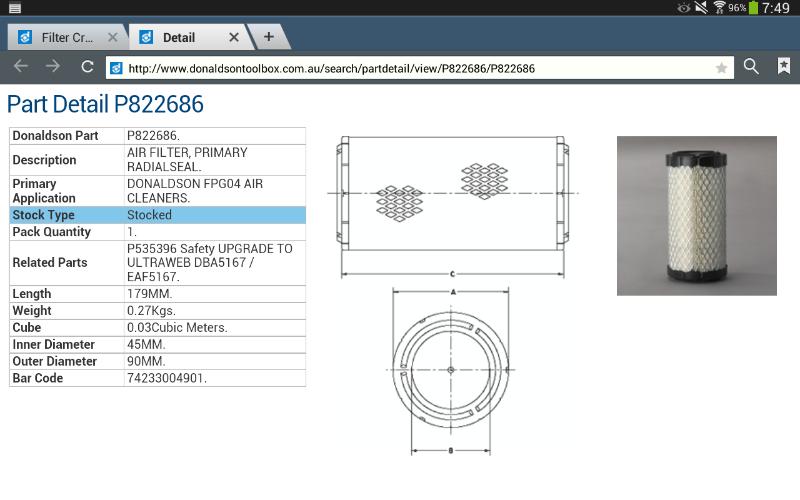Select the 179MM. length value
Screen dimensions: 800x500
149,294
